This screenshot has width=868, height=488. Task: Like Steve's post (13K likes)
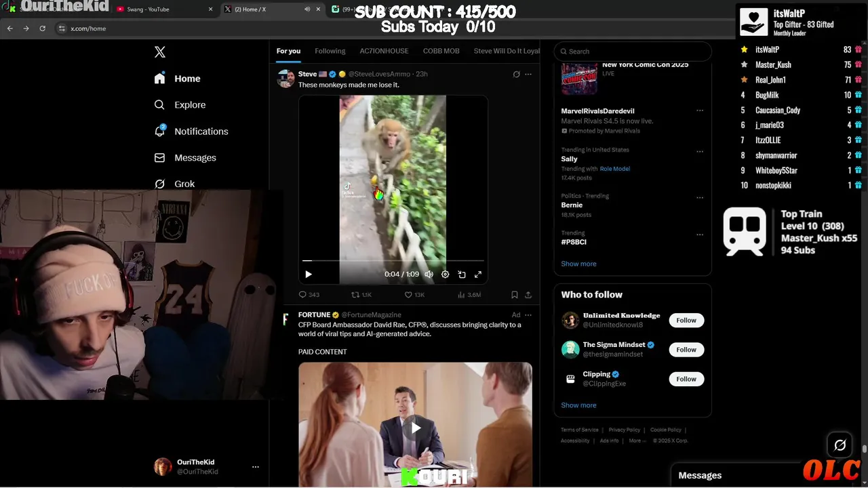pyautogui.click(x=414, y=295)
